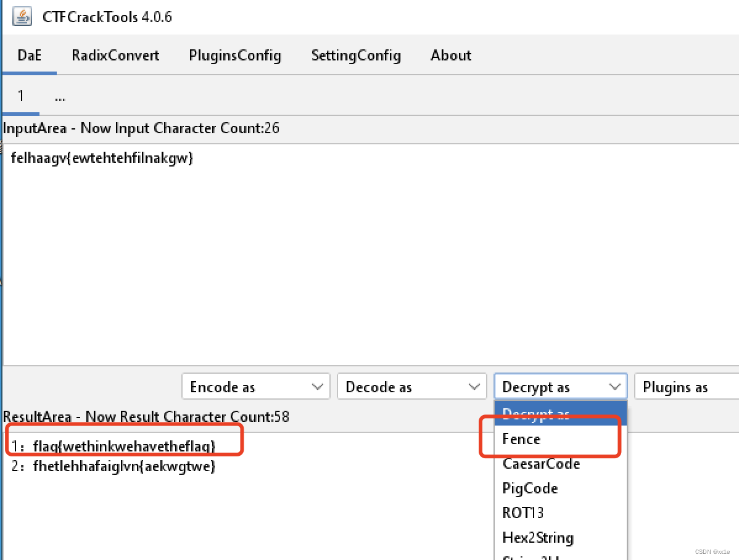
Task: Select Hex2String from the decrypt list
Action: 537,537
